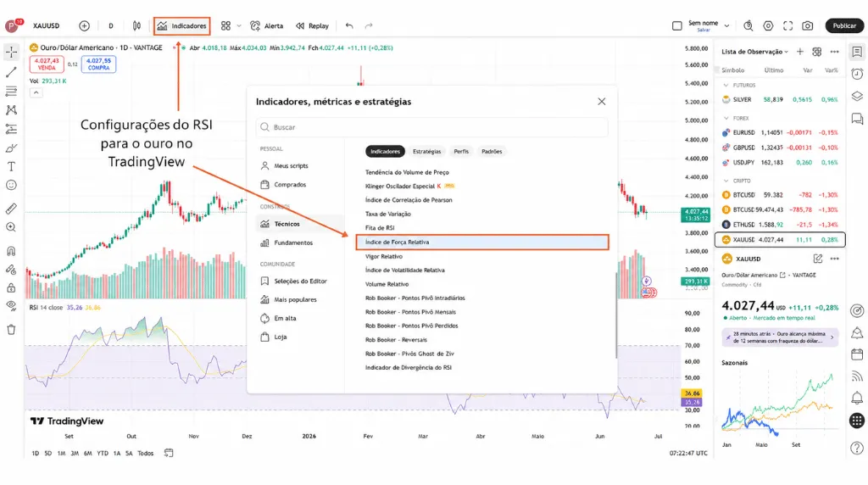Set range to Todos at bottom

click(x=146, y=454)
